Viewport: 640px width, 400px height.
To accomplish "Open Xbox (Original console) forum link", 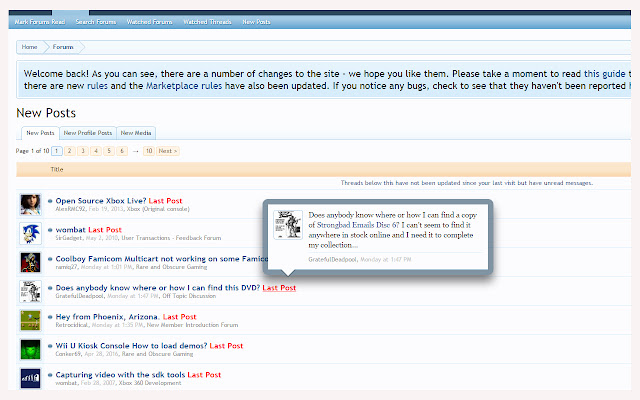I will (158, 209).
